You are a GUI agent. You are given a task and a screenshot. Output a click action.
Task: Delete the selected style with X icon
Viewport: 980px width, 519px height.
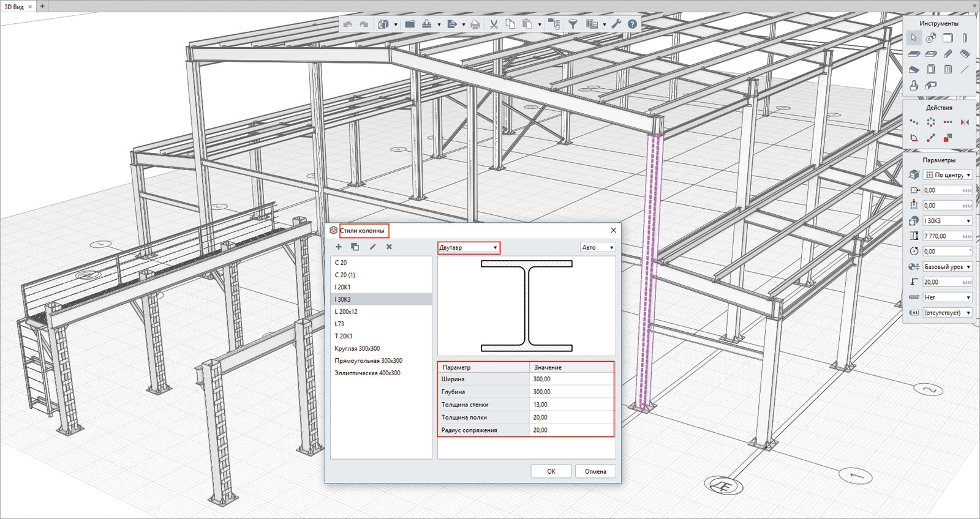click(x=389, y=247)
